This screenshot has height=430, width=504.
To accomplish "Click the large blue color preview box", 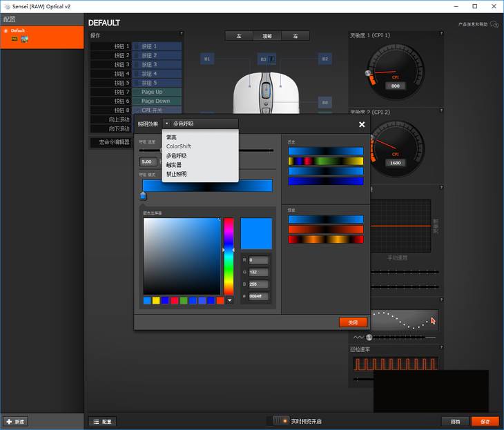I will pyautogui.click(x=256, y=234).
